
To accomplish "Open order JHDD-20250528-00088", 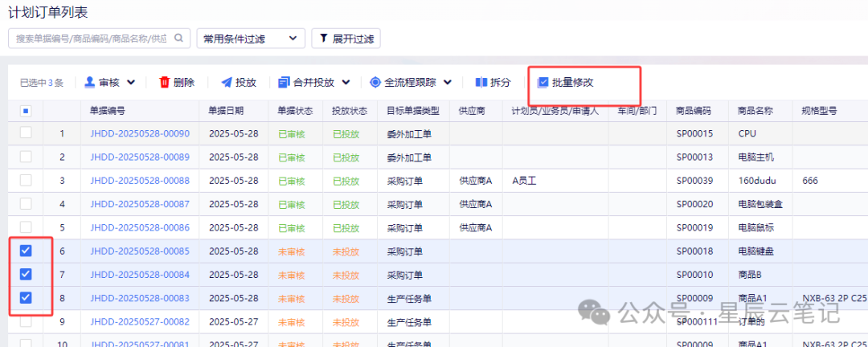I will click(140, 181).
